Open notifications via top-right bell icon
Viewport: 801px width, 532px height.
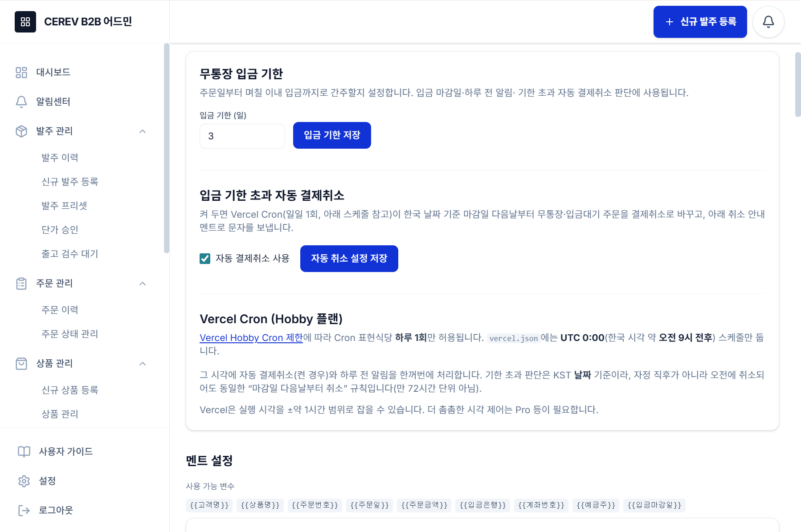[768, 21]
